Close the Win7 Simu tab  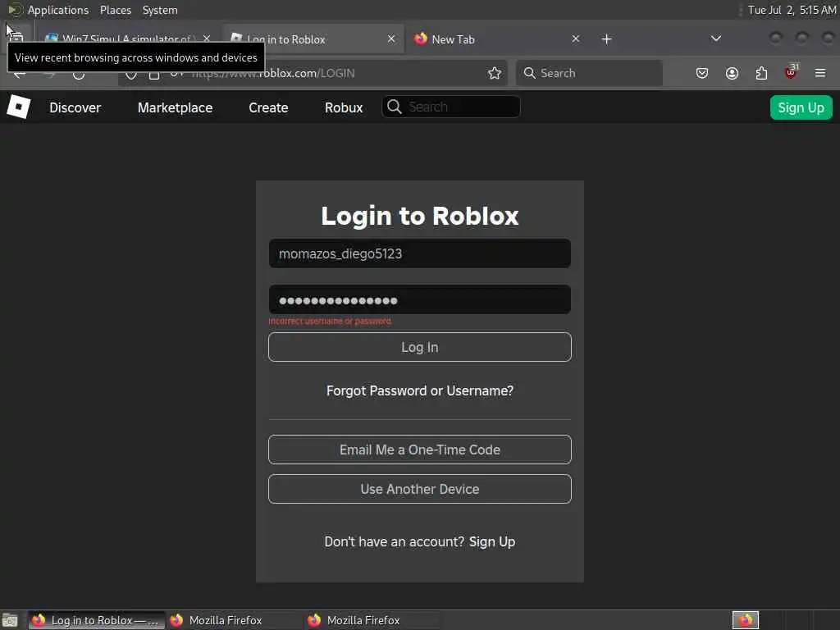pos(206,39)
